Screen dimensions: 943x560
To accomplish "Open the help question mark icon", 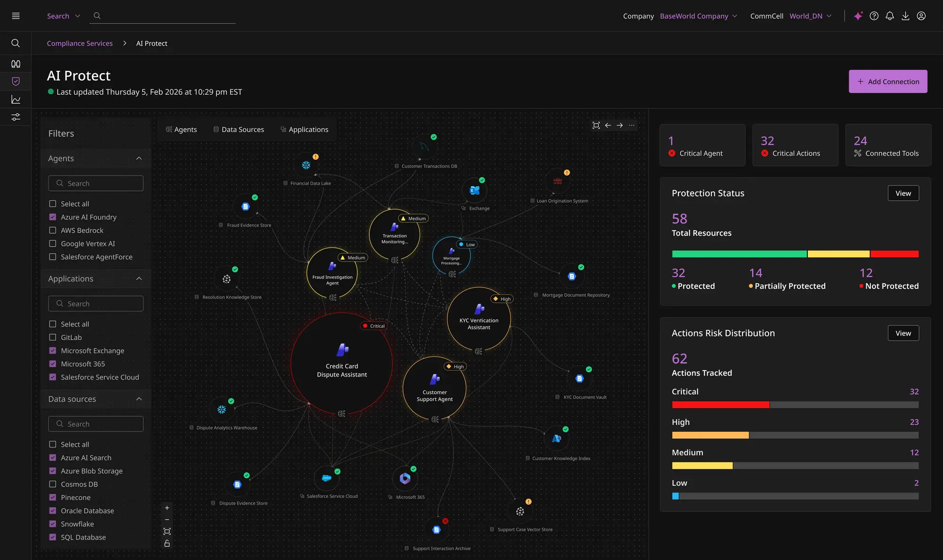I will point(874,16).
